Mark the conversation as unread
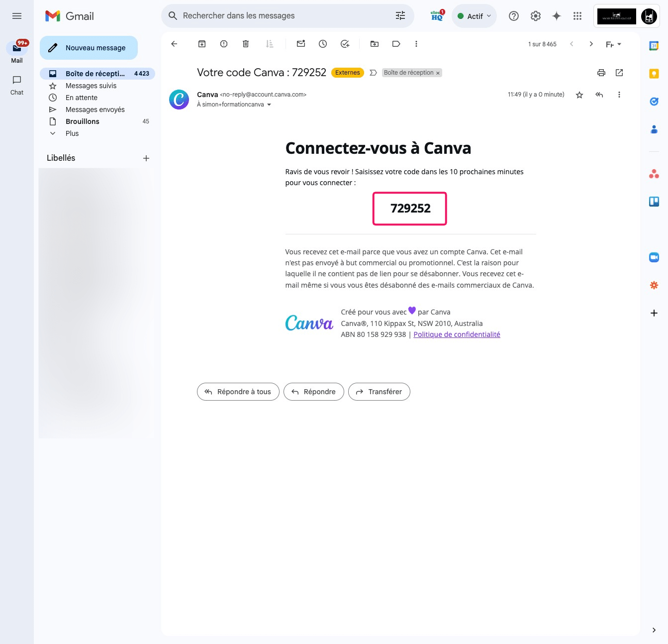 coord(300,44)
